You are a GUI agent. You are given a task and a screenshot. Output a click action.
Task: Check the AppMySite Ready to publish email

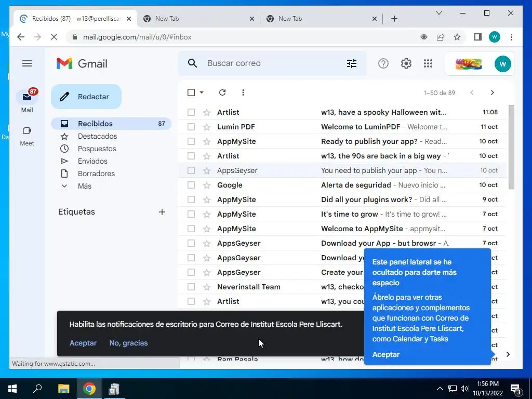click(191, 141)
